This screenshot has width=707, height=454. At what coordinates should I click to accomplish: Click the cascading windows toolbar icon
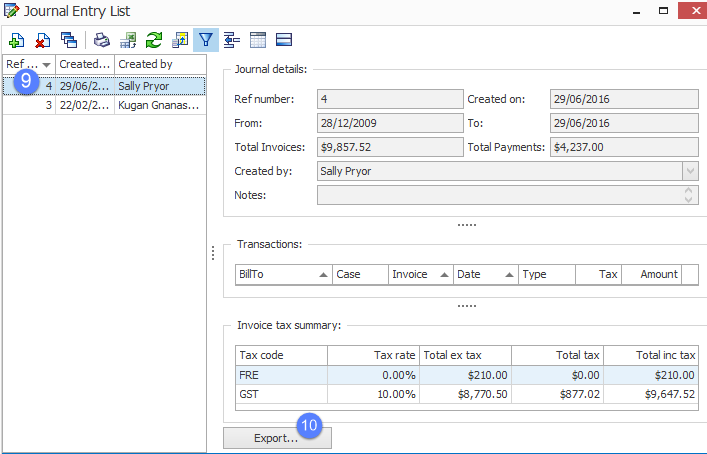68,40
